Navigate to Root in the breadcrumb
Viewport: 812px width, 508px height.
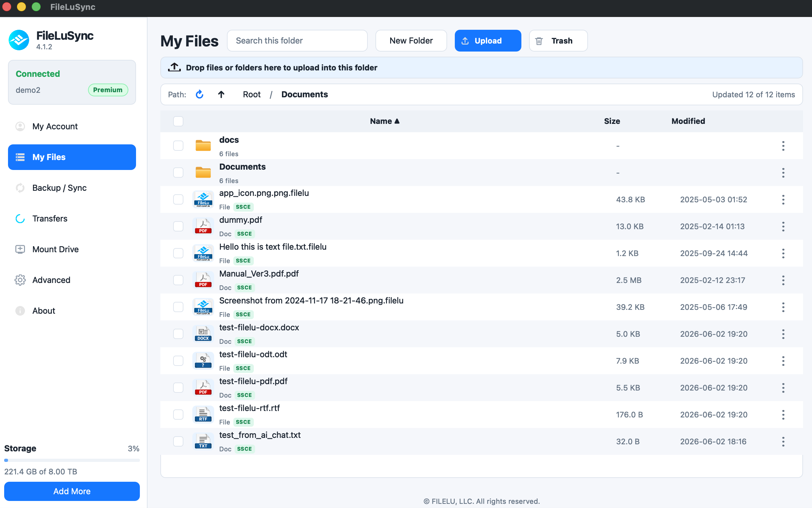252,94
